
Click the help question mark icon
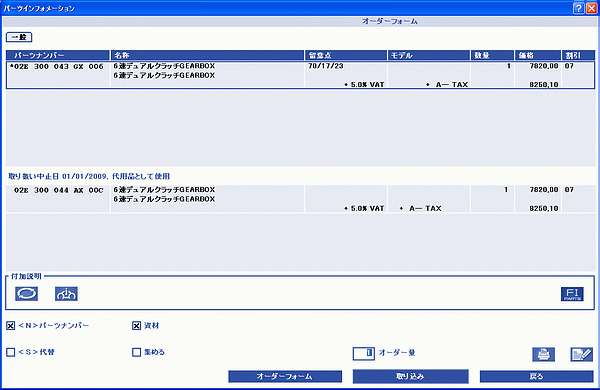579,8
